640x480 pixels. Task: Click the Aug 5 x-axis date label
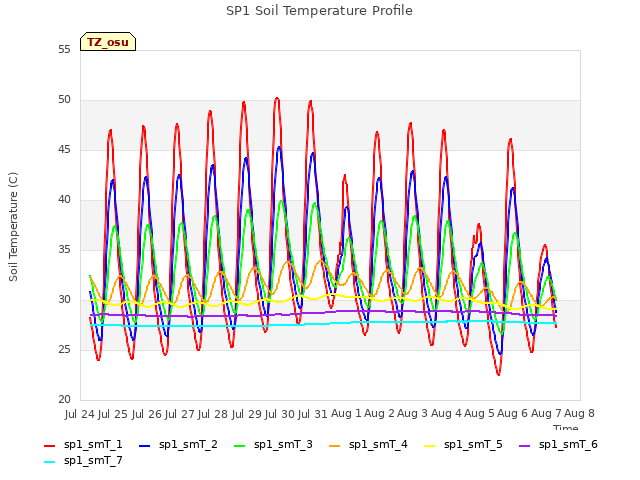pos(480,414)
